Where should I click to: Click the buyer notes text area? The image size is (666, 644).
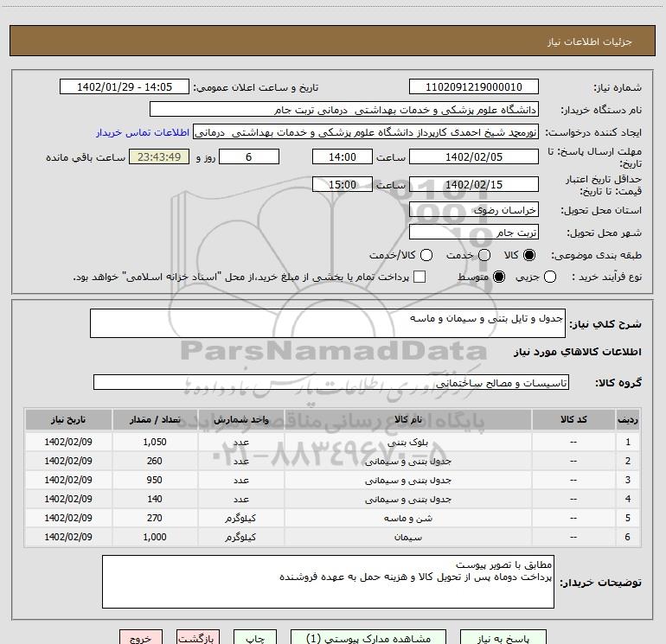click(x=328, y=582)
